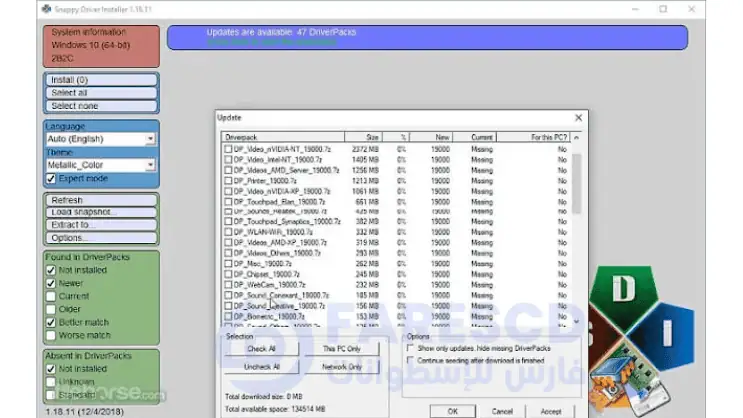Select the DP_Videos_Others_19000.7z row
This screenshot has height=418, width=743.
pos(396,253)
